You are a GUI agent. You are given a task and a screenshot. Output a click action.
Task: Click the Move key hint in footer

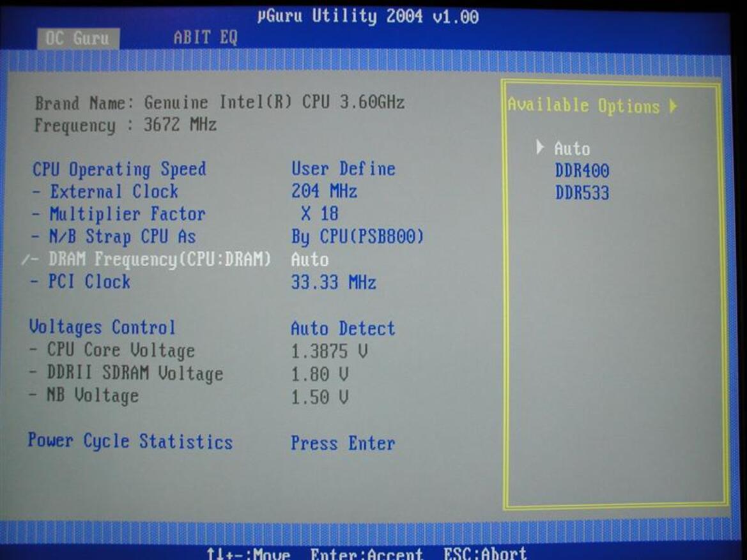249,554
